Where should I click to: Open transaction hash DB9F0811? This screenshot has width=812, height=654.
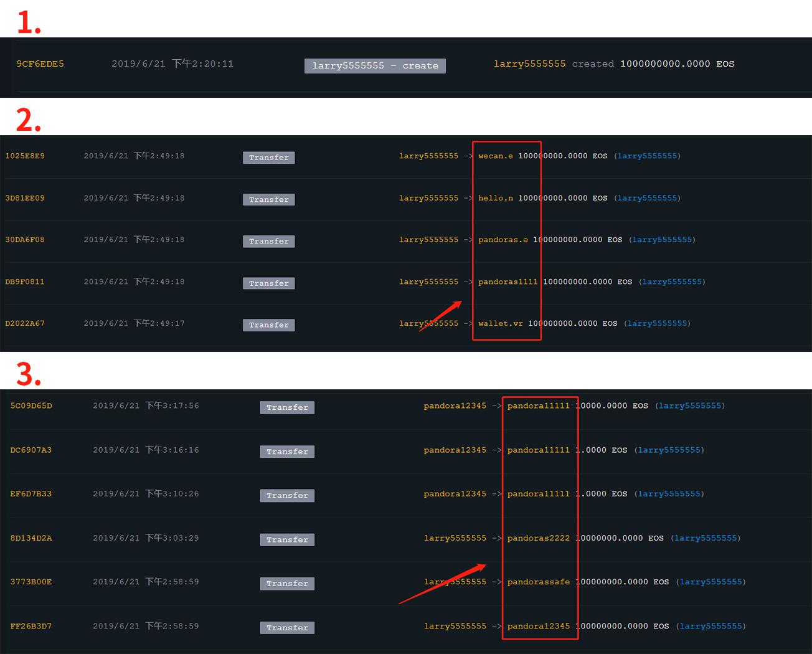tap(25, 282)
